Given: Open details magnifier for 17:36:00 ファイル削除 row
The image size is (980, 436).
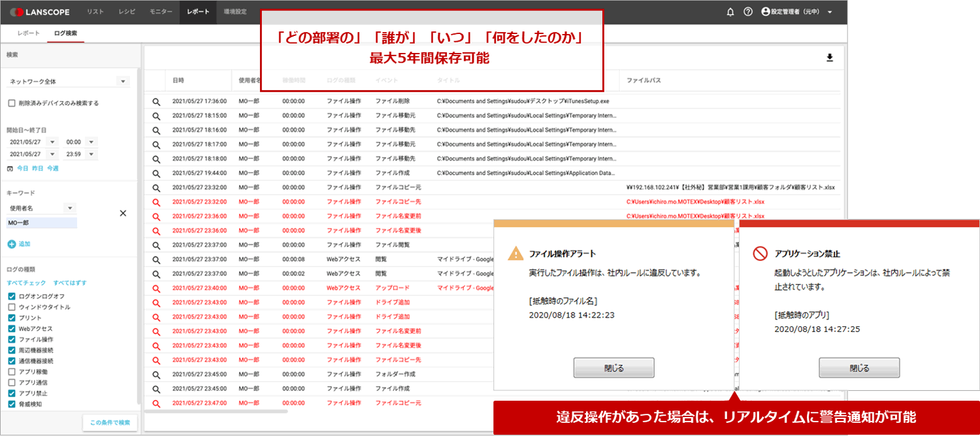Looking at the screenshot, I should tap(156, 101).
